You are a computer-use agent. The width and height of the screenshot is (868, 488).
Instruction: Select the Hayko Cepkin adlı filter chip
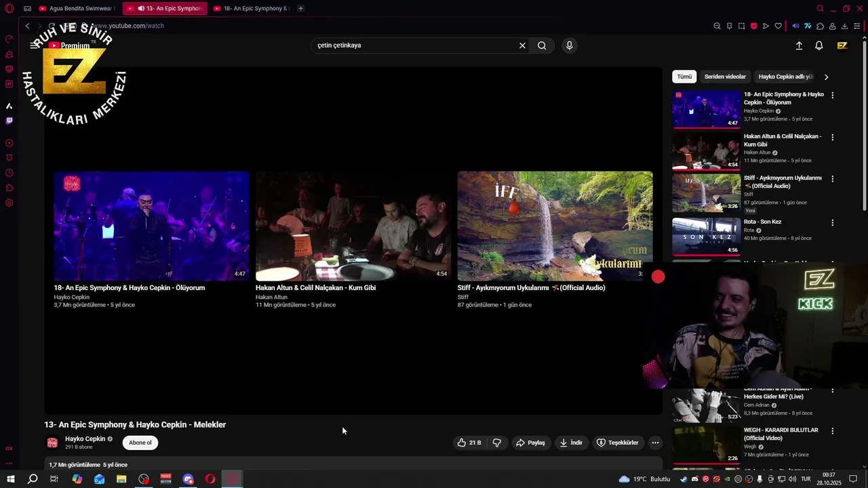(x=785, y=77)
